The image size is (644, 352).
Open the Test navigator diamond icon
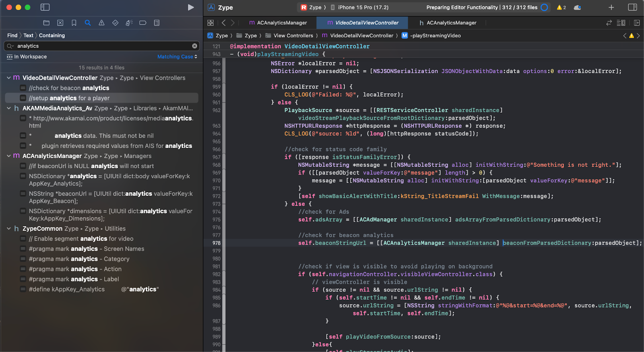(115, 23)
